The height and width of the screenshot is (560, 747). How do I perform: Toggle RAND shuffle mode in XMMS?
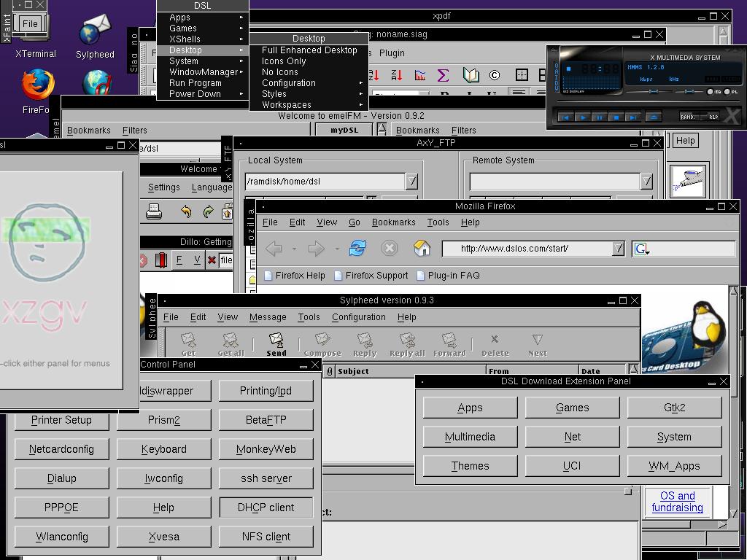coord(688,117)
